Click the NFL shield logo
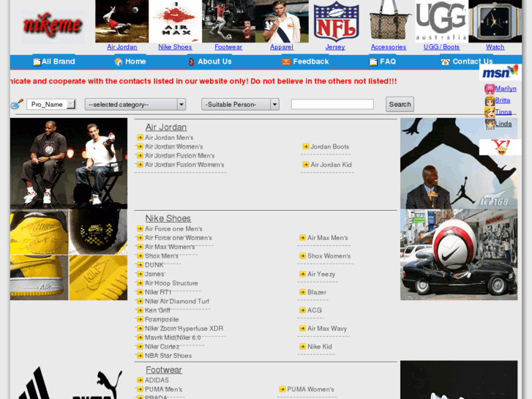 [336, 21]
